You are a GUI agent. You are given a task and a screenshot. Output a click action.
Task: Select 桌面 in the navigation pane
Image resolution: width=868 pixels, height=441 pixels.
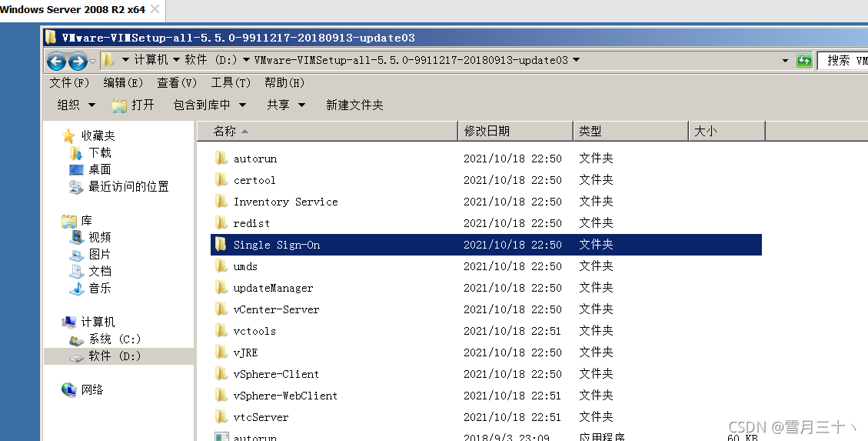coord(100,169)
